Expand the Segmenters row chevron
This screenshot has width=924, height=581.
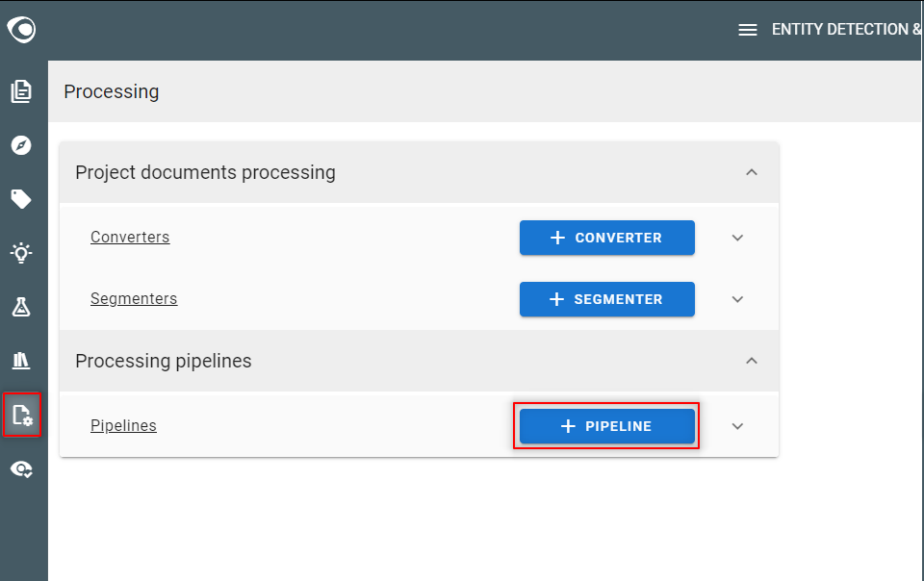point(737,299)
